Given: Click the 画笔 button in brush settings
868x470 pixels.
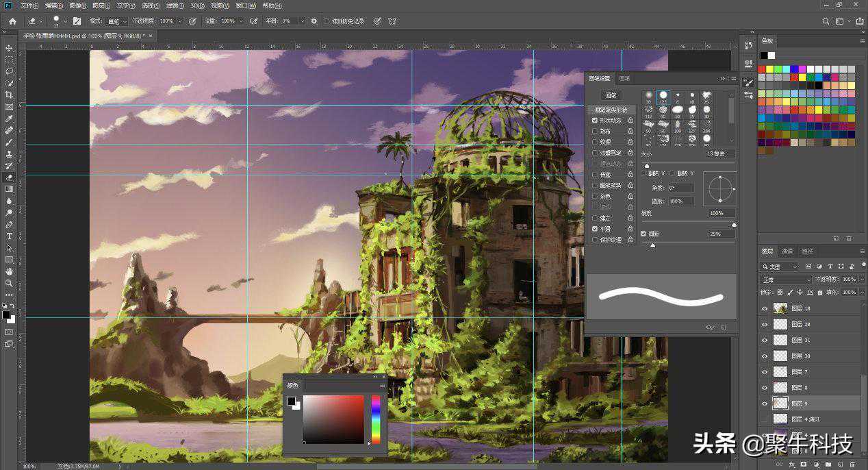Looking at the screenshot, I should (611, 95).
